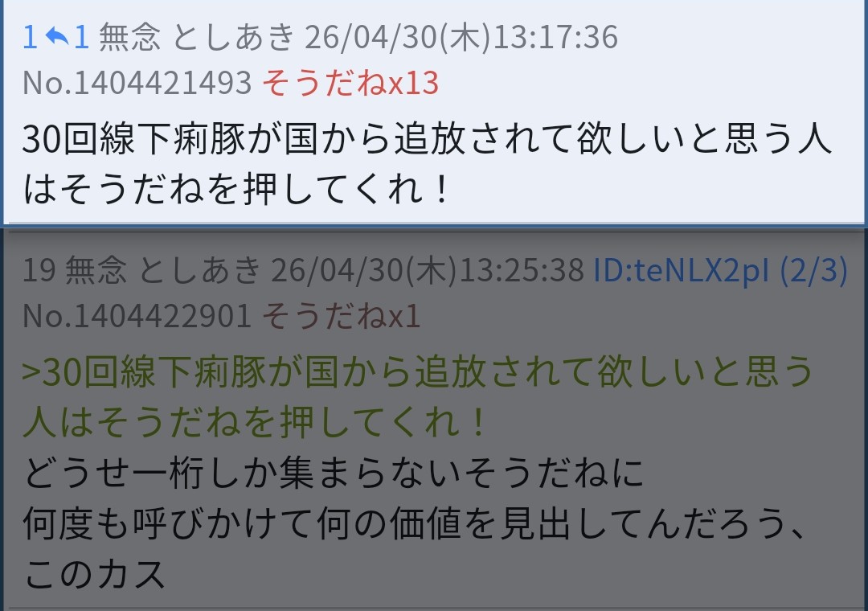Click the 無念 title on the first post

click(x=130, y=37)
